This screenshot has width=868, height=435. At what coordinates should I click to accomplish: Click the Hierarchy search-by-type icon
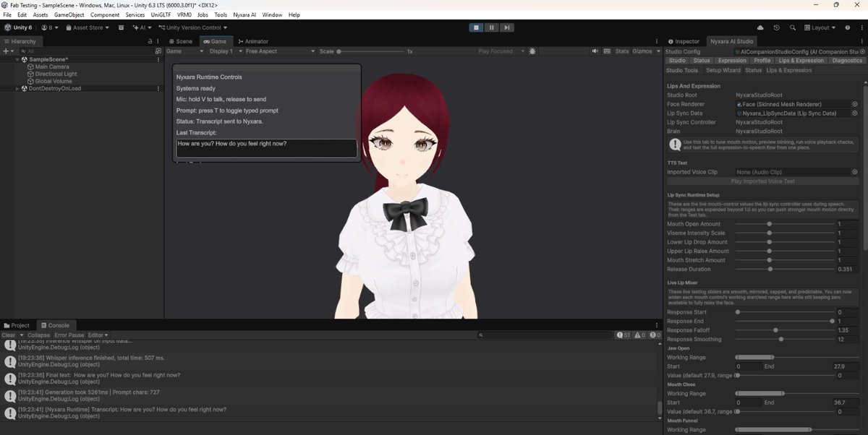(158, 51)
